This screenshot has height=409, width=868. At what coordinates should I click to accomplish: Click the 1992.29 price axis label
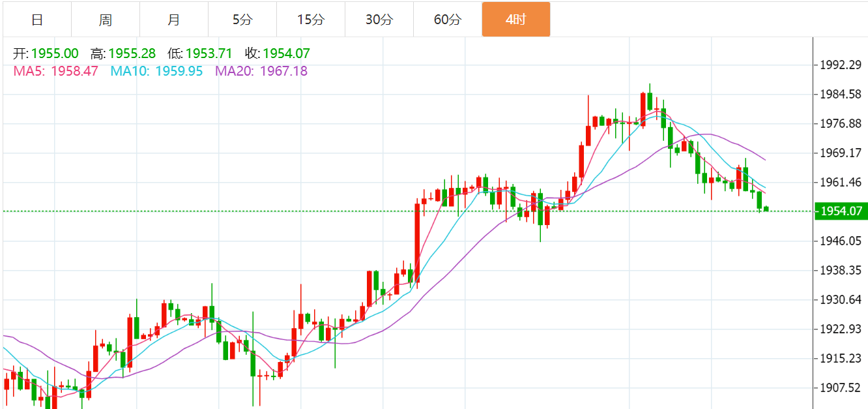pyautogui.click(x=841, y=65)
